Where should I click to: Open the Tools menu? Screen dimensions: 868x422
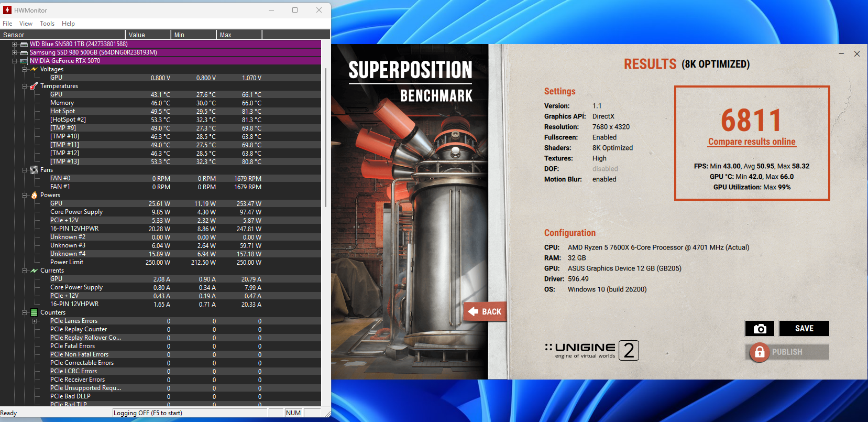47,24
